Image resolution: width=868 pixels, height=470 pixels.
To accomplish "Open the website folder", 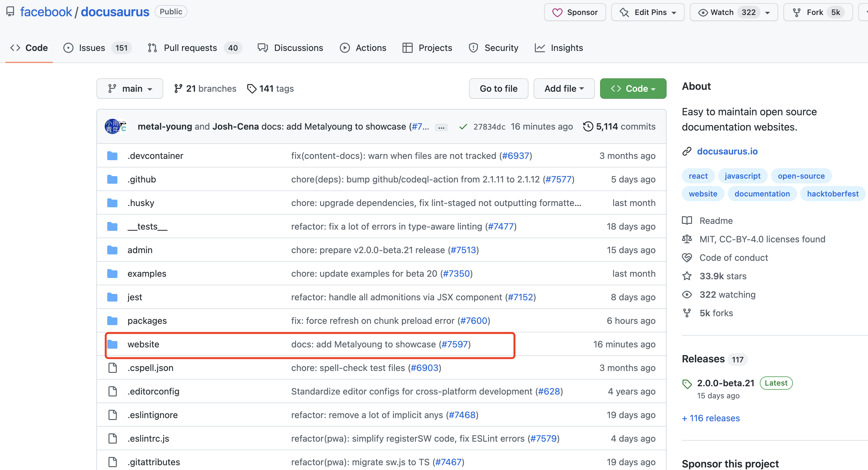I will [x=143, y=344].
